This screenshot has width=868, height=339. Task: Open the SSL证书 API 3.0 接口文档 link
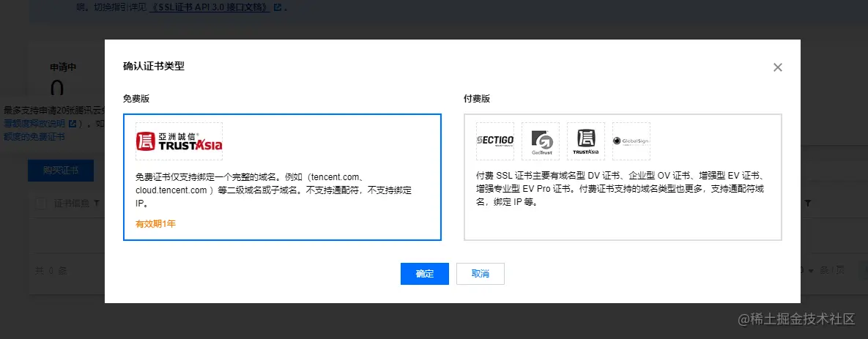tap(211, 7)
